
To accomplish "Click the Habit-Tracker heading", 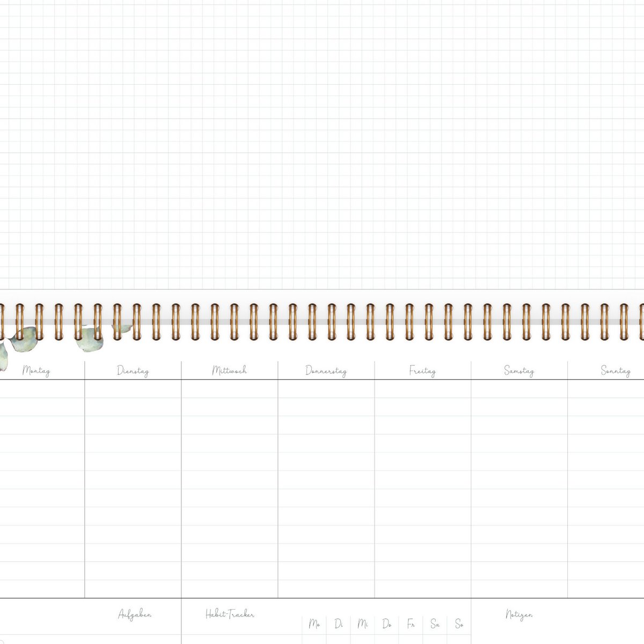I will tap(230, 614).
